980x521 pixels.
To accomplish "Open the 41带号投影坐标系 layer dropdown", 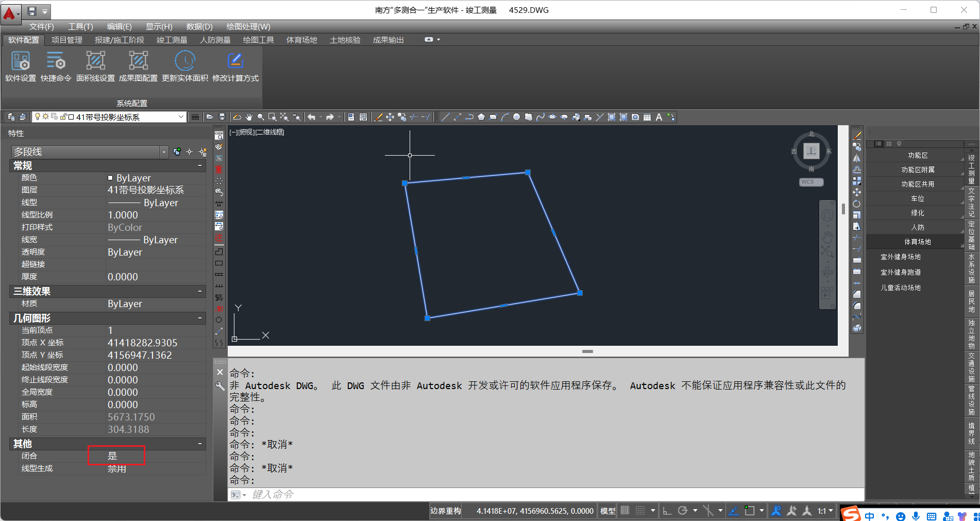I will 181,116.
